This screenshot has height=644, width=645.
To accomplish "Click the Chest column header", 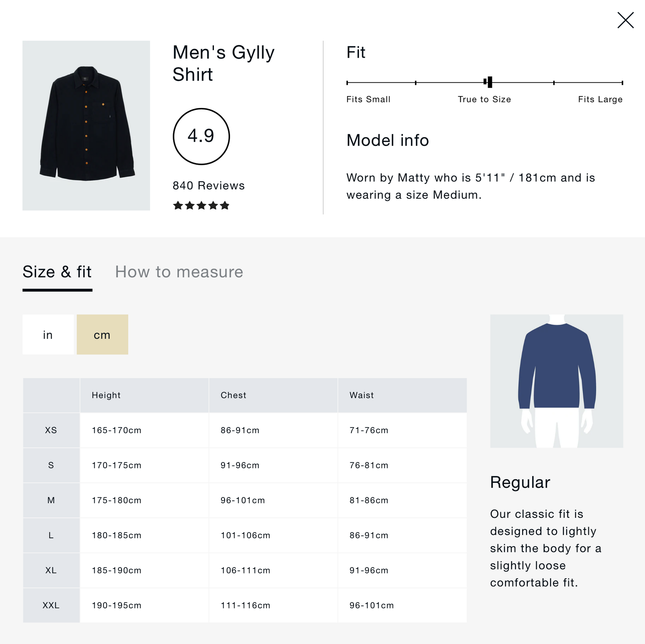I will (x=233, y=395).
